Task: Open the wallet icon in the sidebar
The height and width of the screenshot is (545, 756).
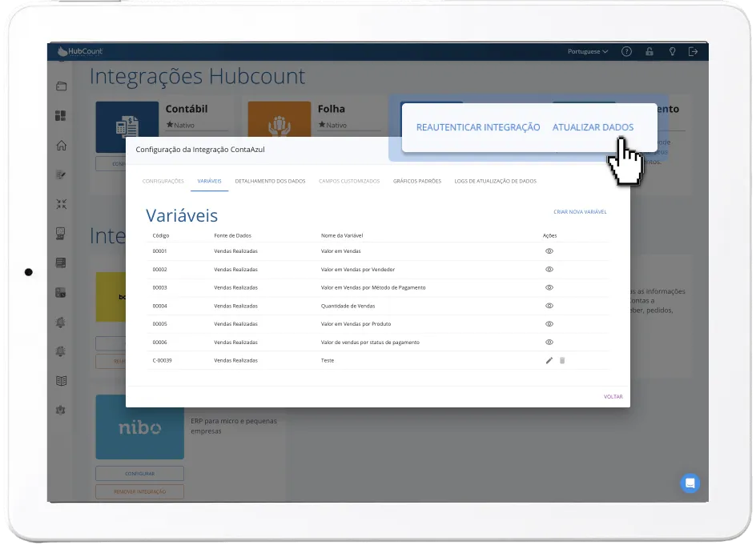Action: point(61,86)
